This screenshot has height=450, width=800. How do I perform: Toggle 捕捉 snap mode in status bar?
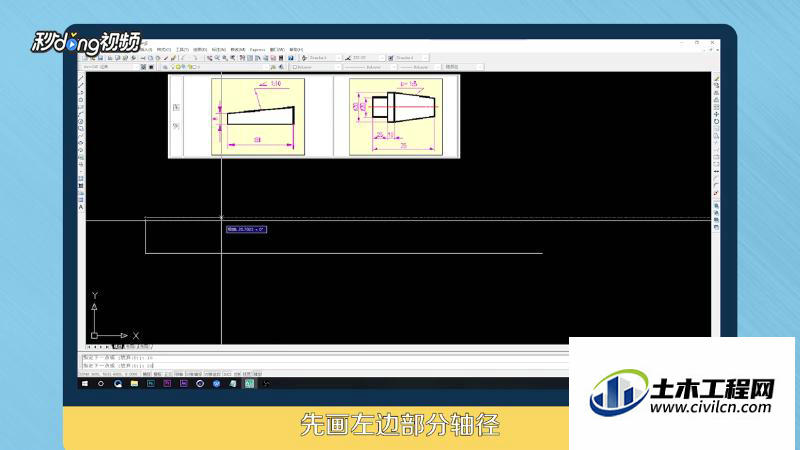coord(147,374)
